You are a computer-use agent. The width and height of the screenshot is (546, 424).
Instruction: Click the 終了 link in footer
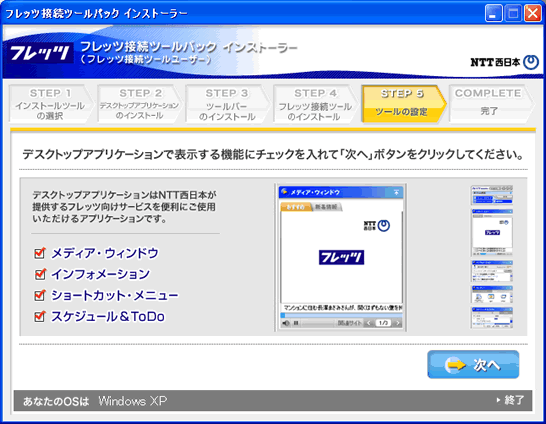click(x=510, y=400)
